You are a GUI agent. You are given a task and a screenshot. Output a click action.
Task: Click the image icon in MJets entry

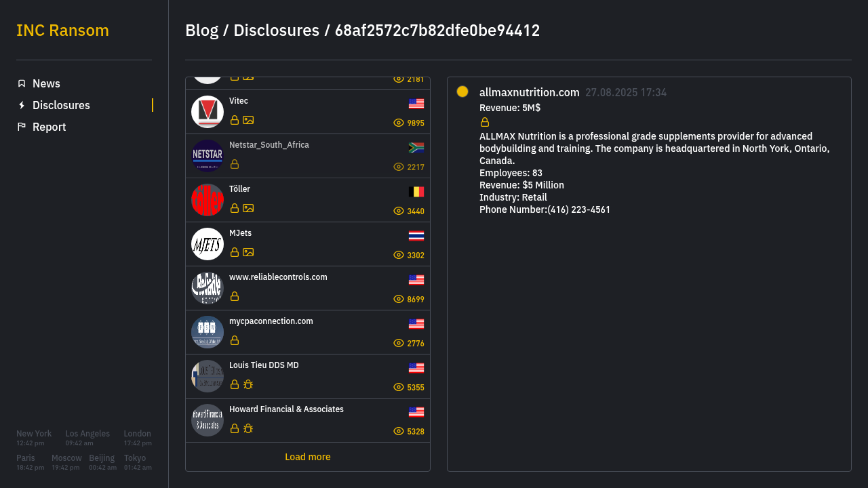pyautogui.click(x=248, y=252)
